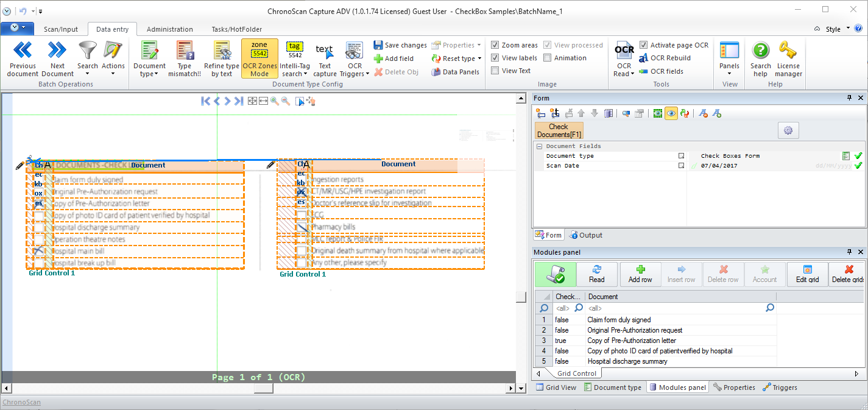The image size is (868, 410).
Task: Click the Document column filter field
Action: click(676, 308)
